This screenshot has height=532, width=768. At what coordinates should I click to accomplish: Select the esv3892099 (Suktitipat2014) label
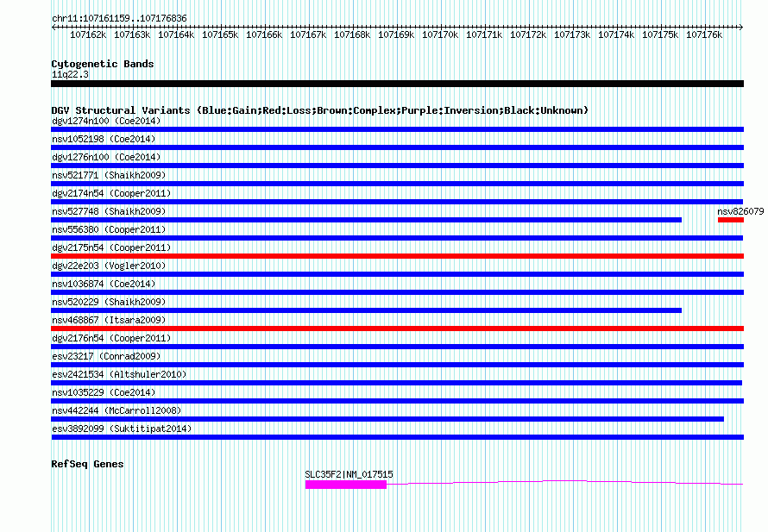pos(122,429)
